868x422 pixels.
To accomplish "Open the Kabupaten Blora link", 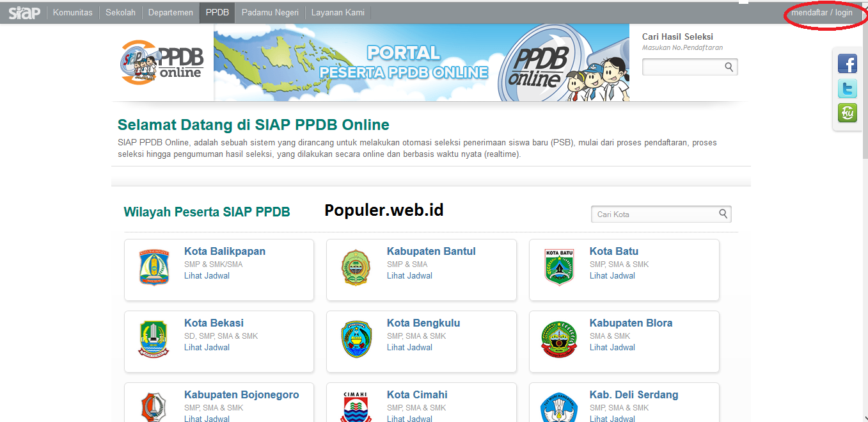I will tap(631, 323).
